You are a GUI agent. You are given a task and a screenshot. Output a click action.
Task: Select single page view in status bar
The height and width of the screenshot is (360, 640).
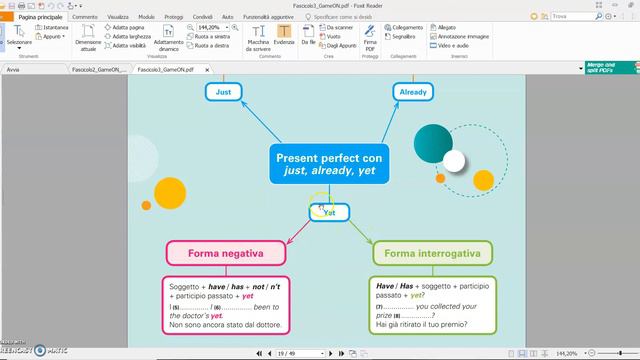click(x=511, y=353)
